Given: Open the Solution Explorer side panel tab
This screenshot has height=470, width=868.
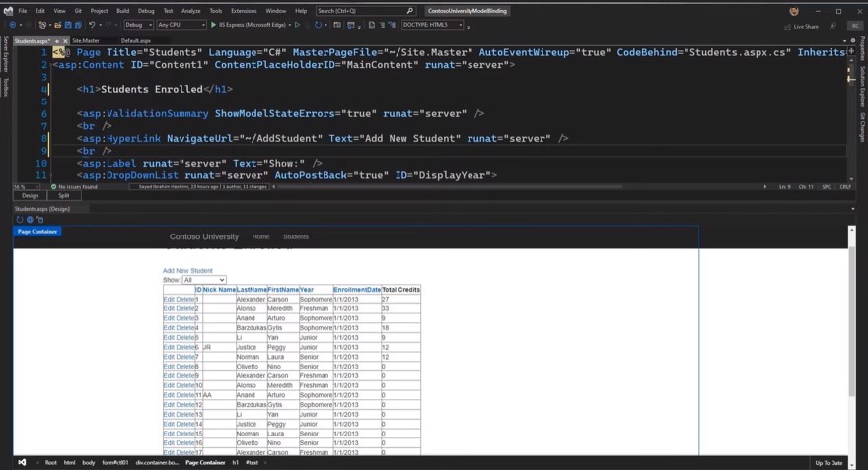Looking at the screenshot, I should coord(862,87).
